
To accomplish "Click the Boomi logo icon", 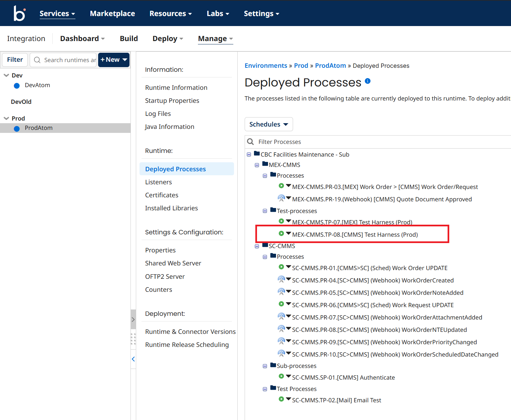I will click(19, 13).
